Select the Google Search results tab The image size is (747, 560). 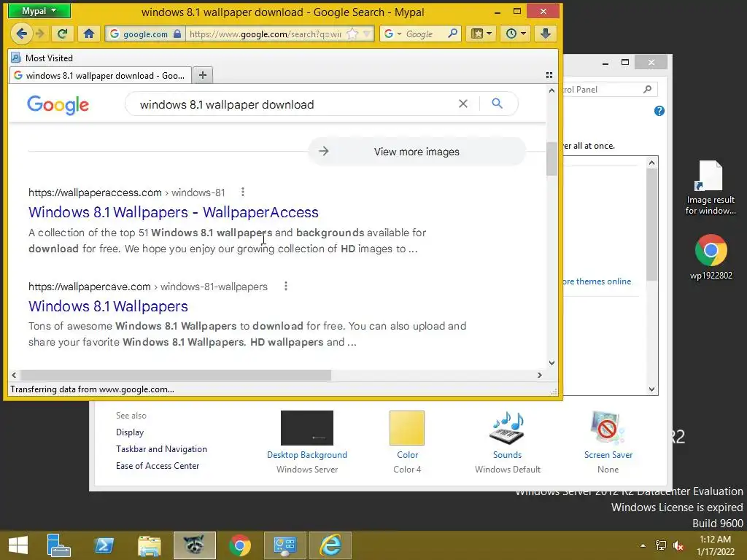pyautogui.click(x=101, y=75)
